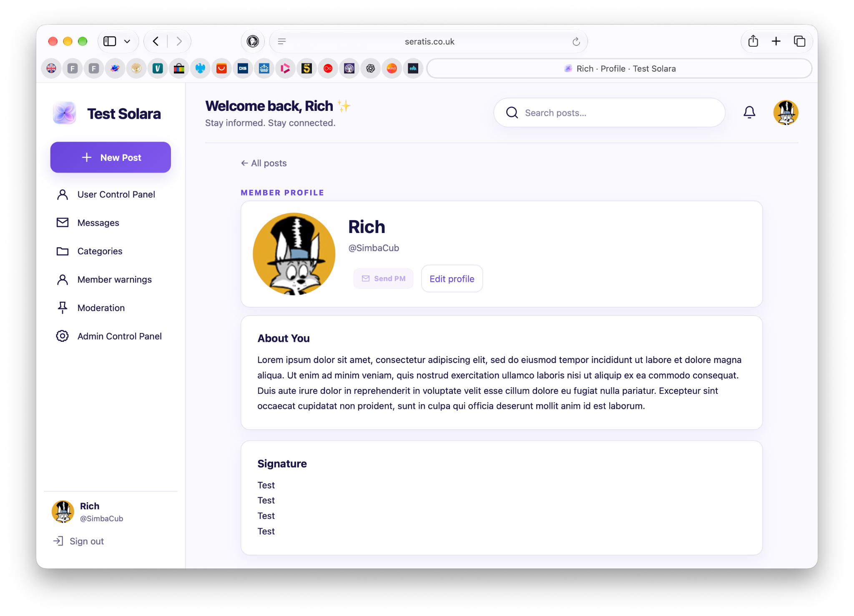Image resolution: width=854 pixels, height=616 pixels.
Task: Go forward in browser history
Action: [x=179, y=41]
